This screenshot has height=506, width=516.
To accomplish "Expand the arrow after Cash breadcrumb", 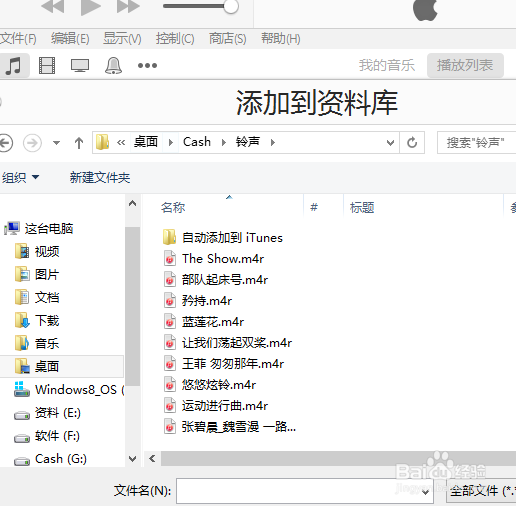I will [x=224, y=143].
